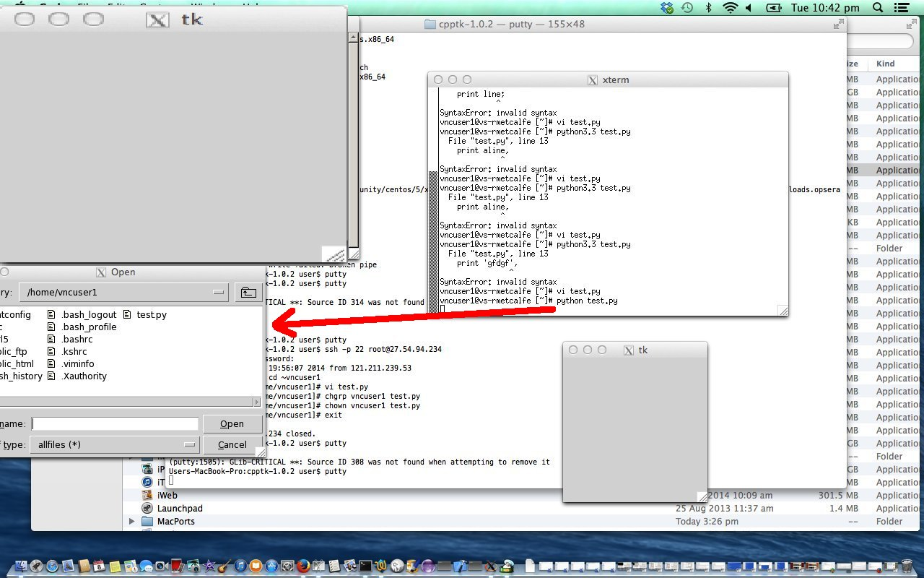This screenshot has width=924, height=578.
Task: Launch GarageBand from the Dock
Action: 225,566
